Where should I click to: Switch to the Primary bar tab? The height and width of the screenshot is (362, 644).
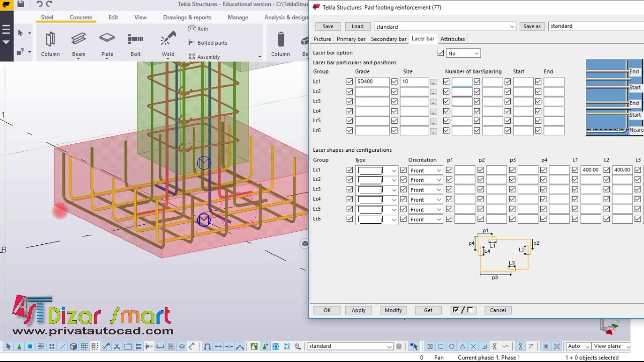tap(351, 39)
